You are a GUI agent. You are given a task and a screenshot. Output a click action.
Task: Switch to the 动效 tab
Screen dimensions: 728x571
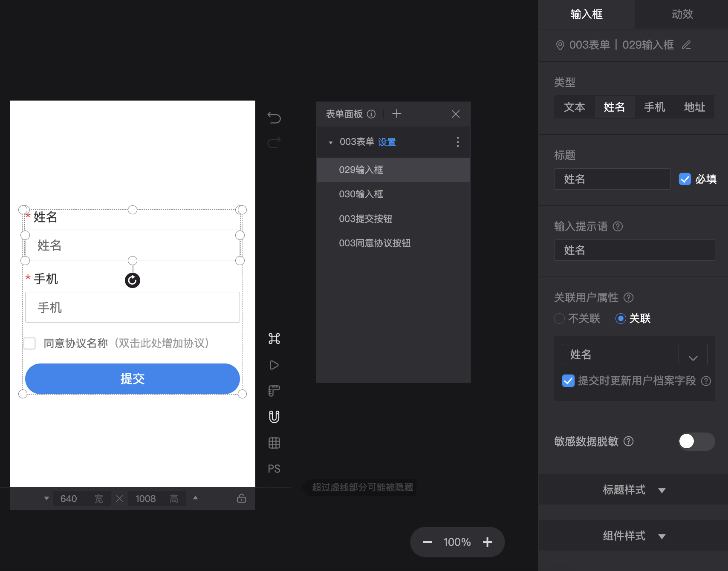click(682, 14)
